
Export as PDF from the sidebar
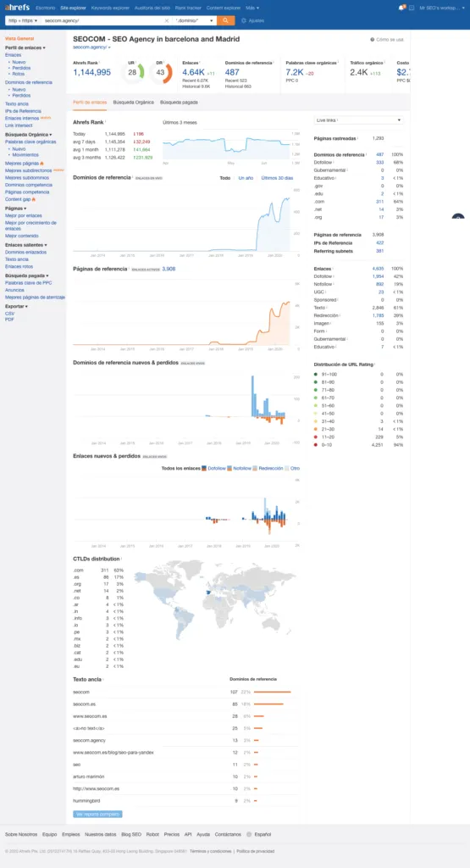pos(9,320)
